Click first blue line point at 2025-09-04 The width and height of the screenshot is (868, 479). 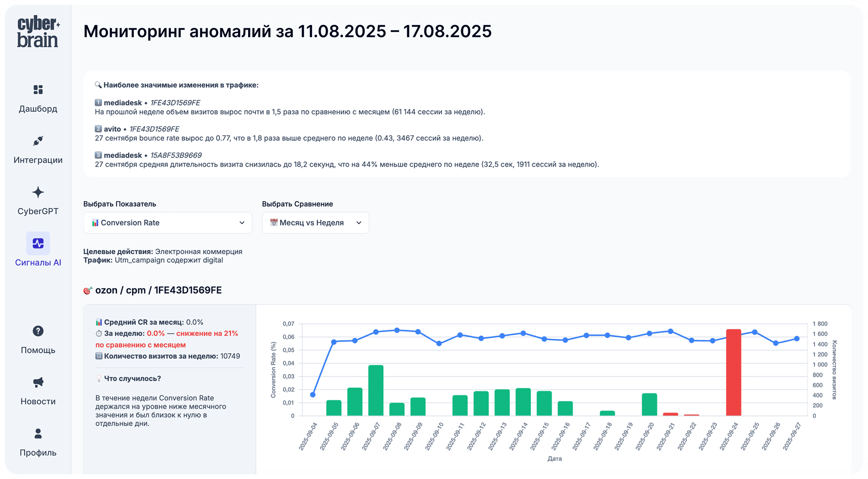click(313, 395)
